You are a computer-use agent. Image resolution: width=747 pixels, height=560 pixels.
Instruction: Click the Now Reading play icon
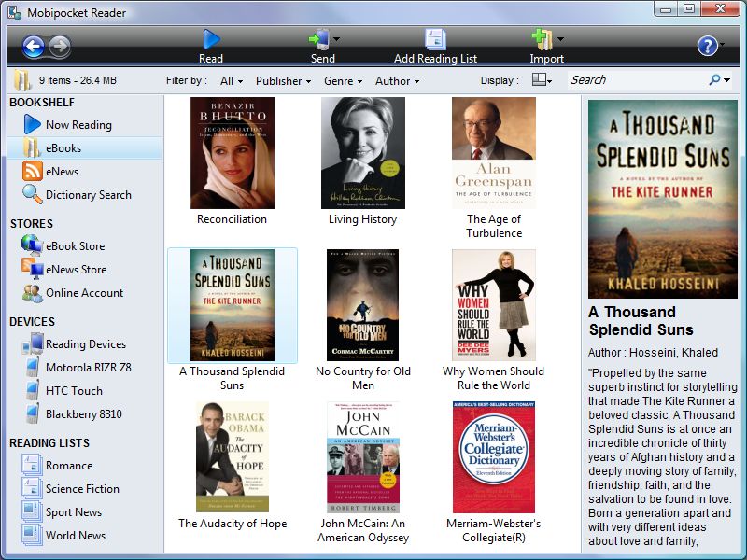33,124
